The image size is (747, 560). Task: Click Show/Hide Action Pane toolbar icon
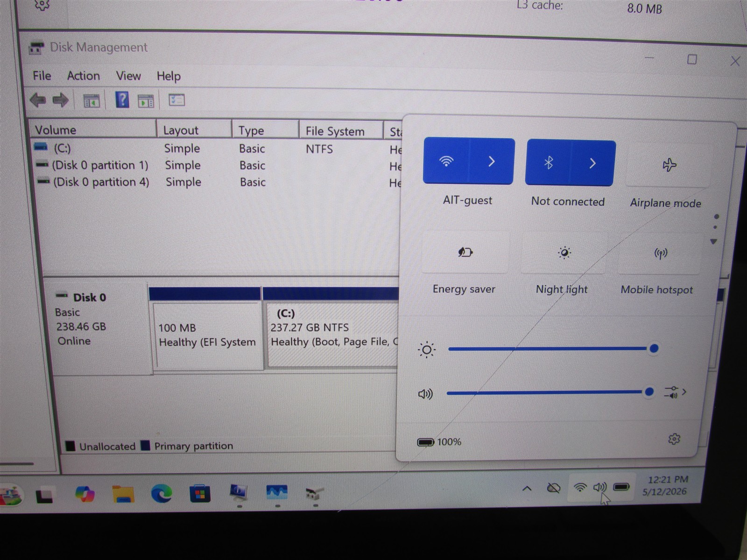[x=146, y=100]
